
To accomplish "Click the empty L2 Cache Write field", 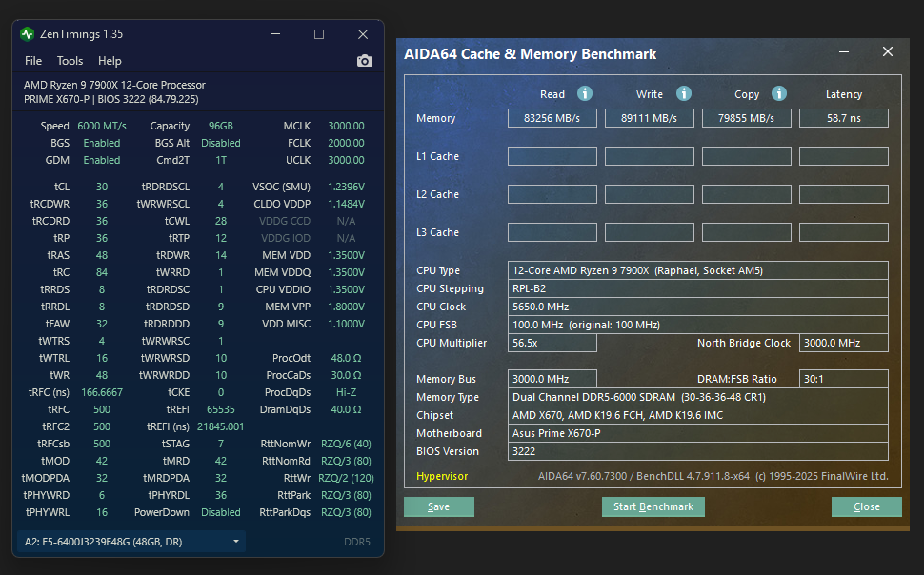I will [650, 194].
